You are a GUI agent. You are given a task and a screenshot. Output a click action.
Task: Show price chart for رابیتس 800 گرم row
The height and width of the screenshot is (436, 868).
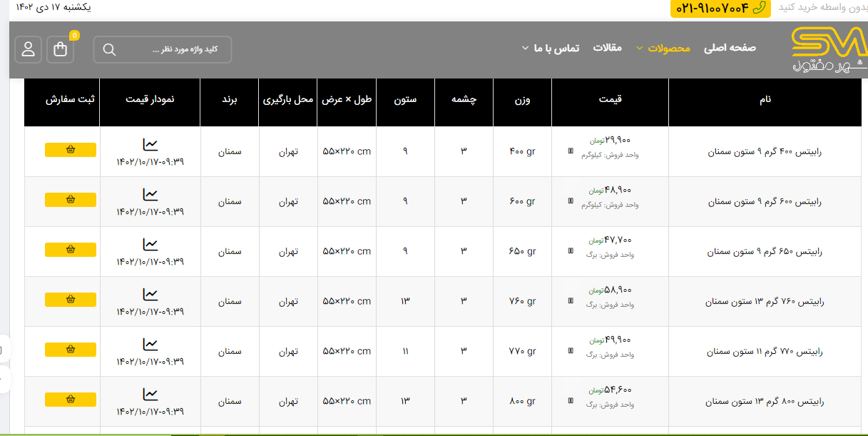(x=150, y=395)
